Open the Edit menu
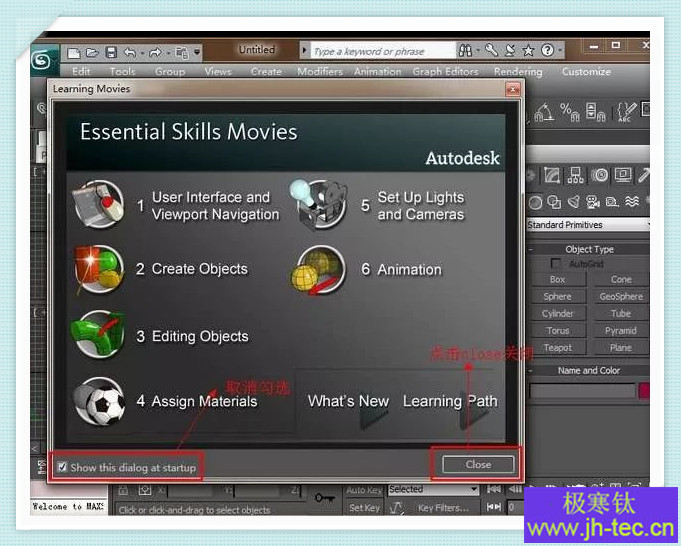 (81, 72)
